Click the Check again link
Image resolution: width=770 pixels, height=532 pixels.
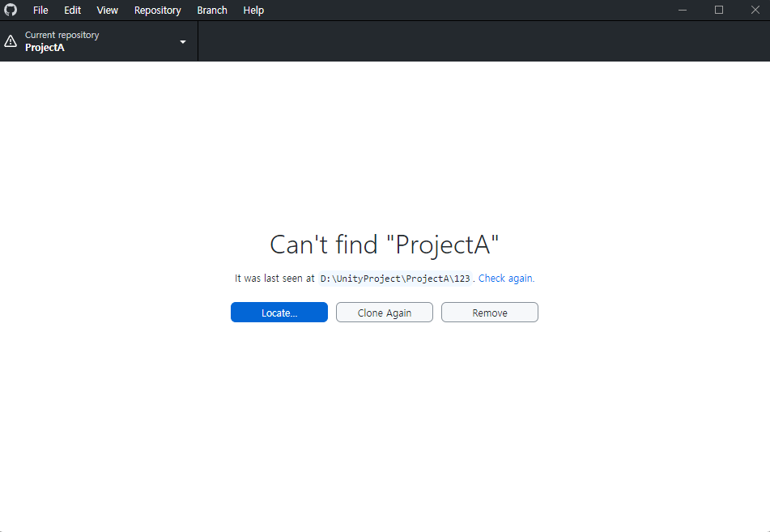[506, 278]
